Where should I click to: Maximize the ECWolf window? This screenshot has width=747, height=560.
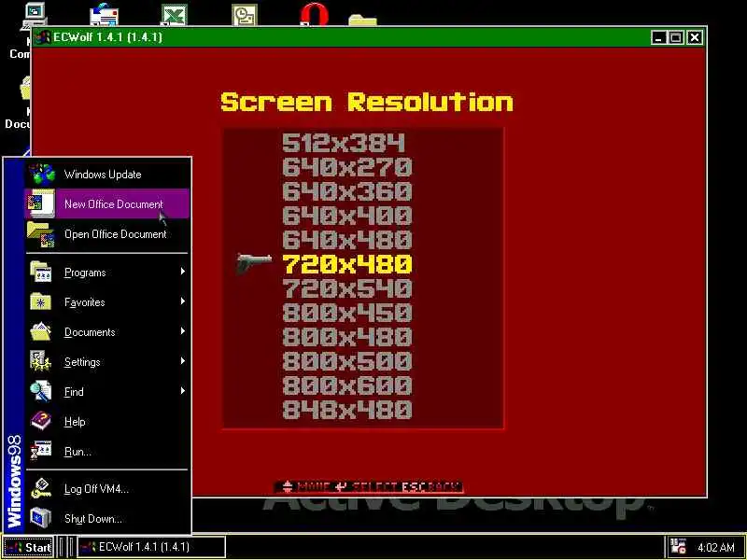click(675, 37)
